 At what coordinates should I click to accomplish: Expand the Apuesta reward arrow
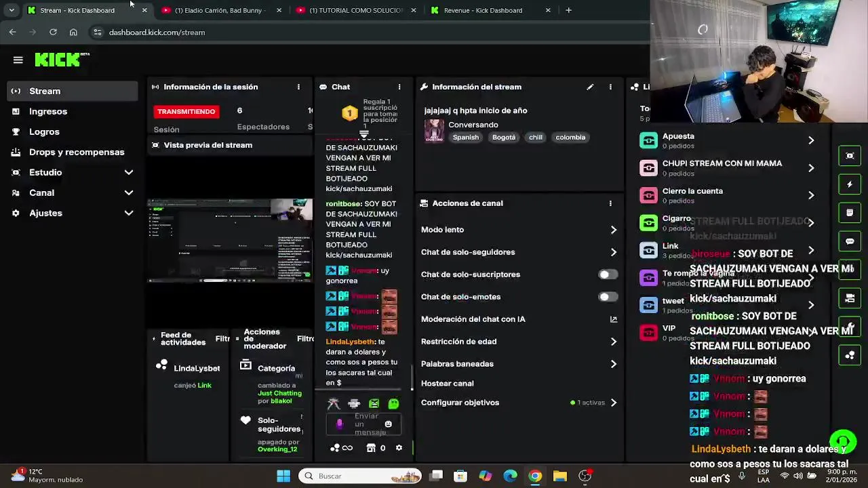coord(811,140)
